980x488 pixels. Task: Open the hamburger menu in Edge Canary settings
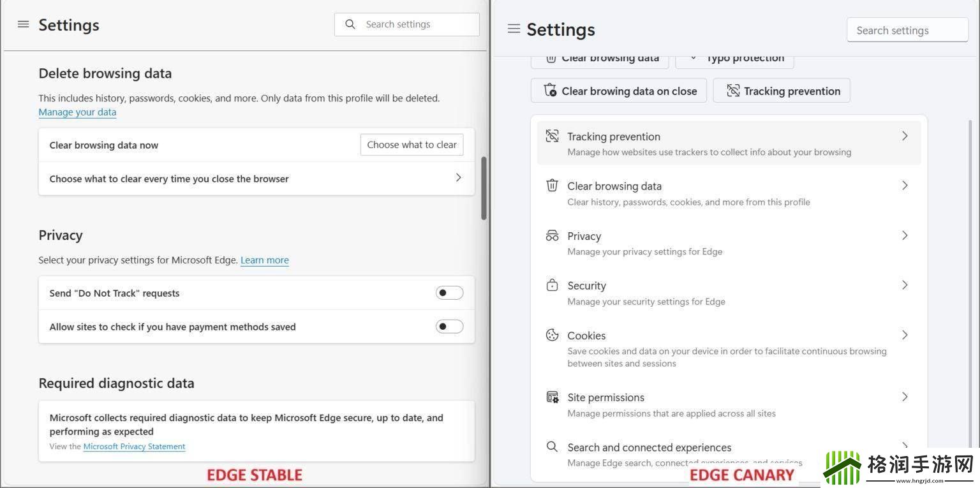tap(514, 29)
